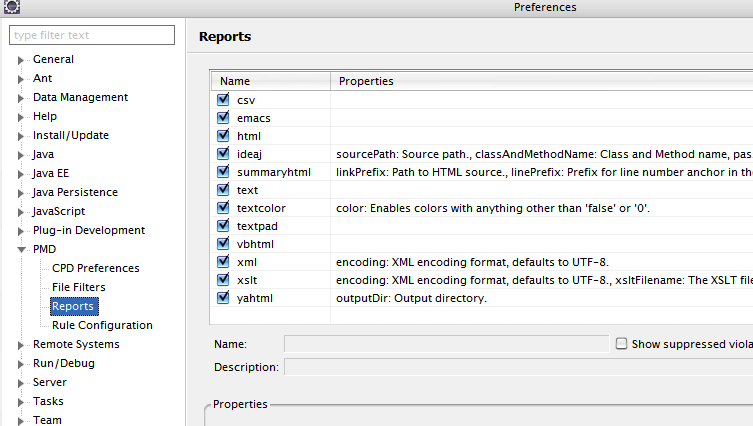Viewport: 753px width, 426px height.
Task: Toggle the emacs report checkbox
Action: (223, 118)
